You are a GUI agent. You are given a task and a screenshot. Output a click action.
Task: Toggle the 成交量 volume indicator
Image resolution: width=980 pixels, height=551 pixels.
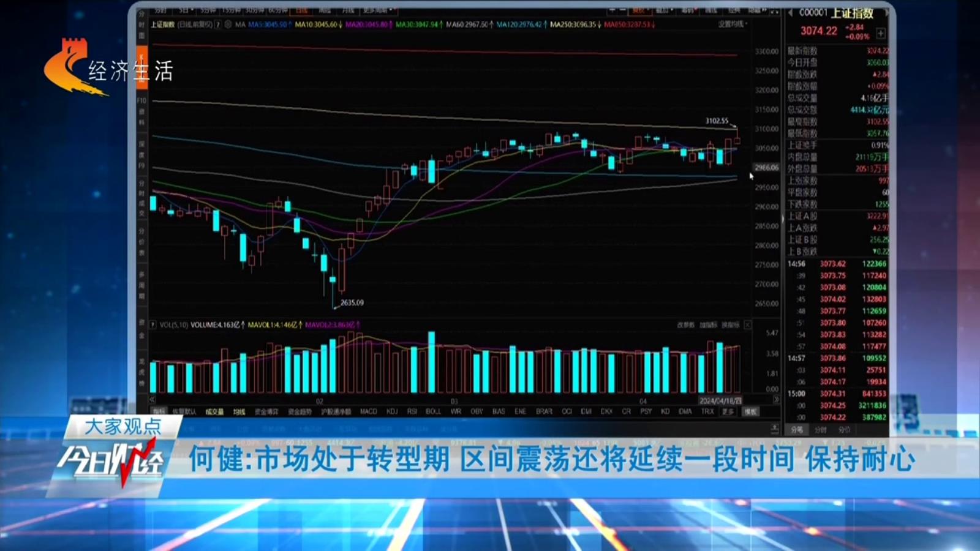(x=214, y=412)
